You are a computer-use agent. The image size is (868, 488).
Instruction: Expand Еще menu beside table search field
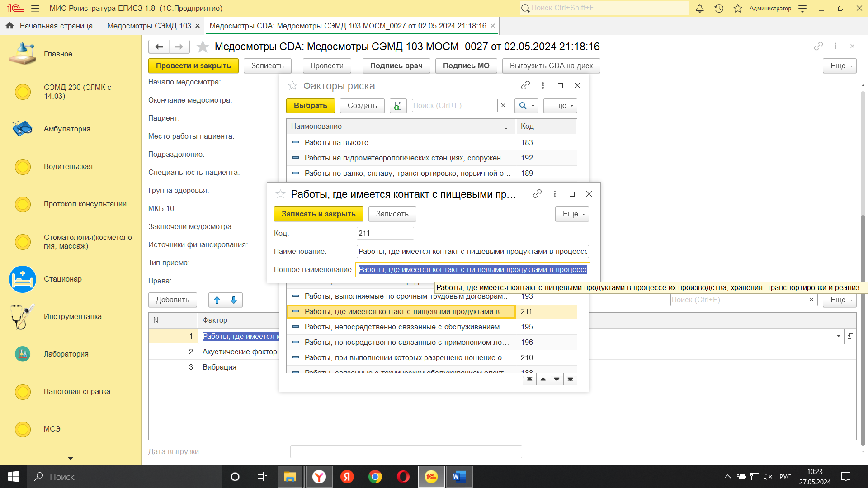[x=840, y=300]
